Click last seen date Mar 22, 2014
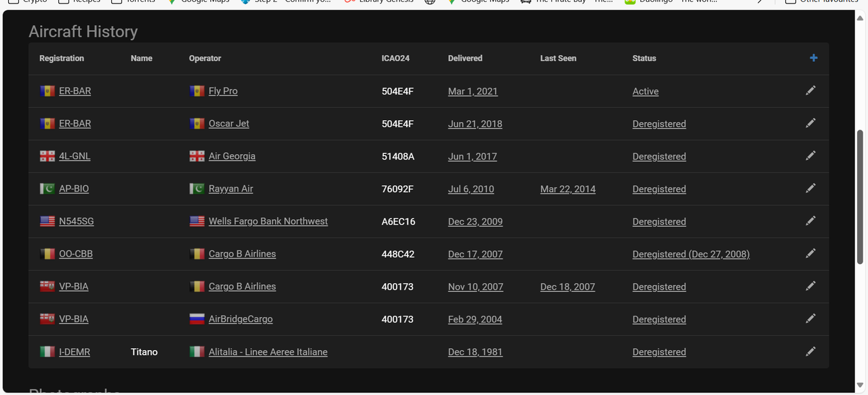Viewport: 868px width, 395px height. (x=568, y=189)
